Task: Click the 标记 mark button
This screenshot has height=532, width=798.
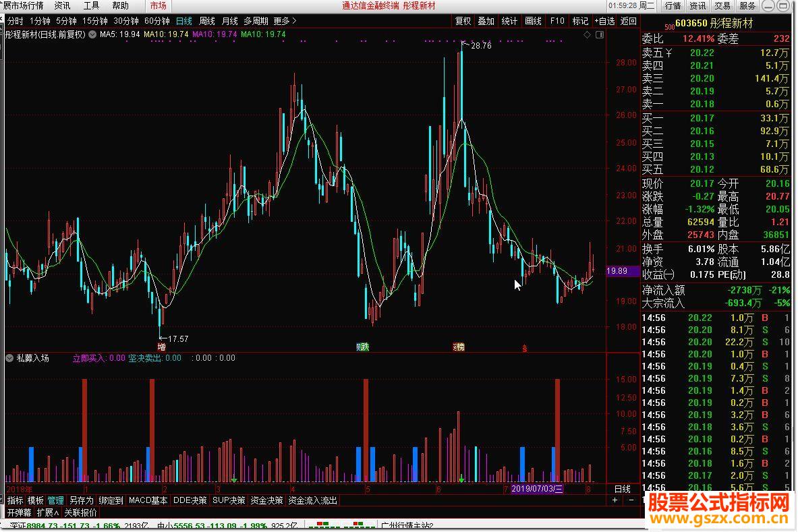Action: (x=580, y=21)
